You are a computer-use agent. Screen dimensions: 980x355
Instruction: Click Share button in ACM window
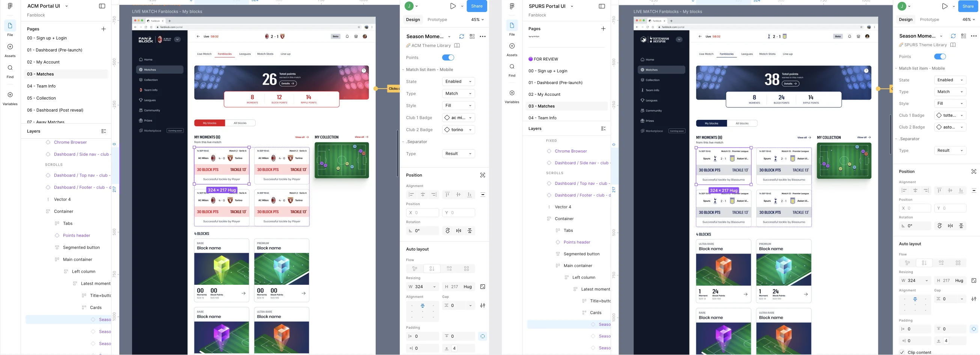click(x=477, y=6)
